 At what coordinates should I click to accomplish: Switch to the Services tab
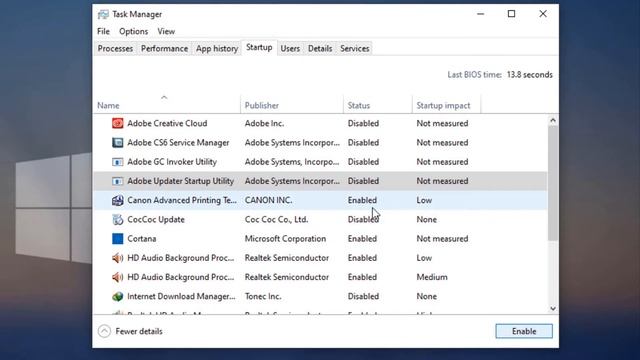point(355,49)
